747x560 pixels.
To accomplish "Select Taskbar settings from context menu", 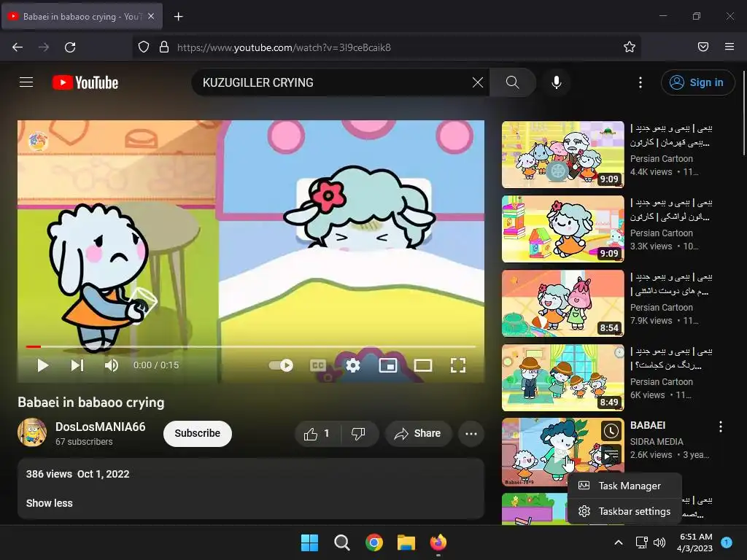I will pos(624,511).
